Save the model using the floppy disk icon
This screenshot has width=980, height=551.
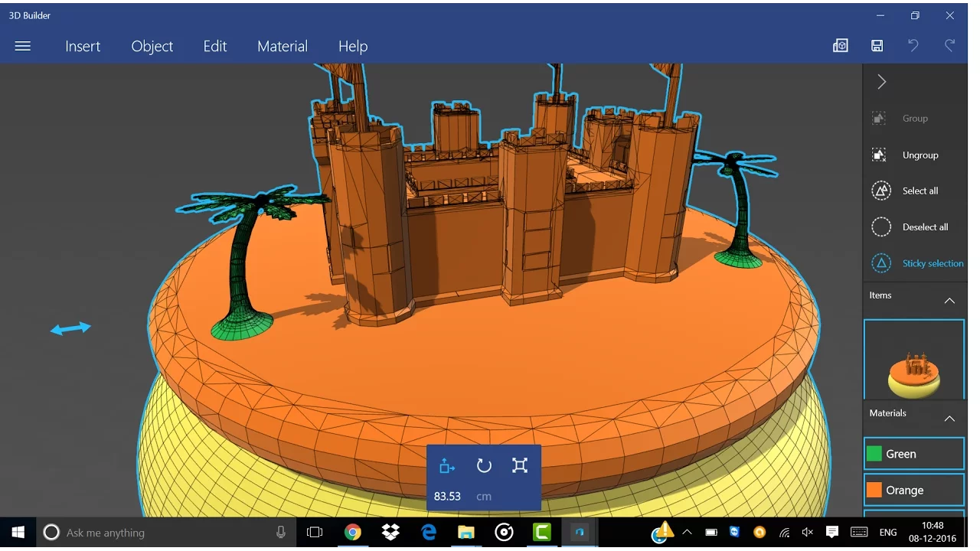(877, 46)
